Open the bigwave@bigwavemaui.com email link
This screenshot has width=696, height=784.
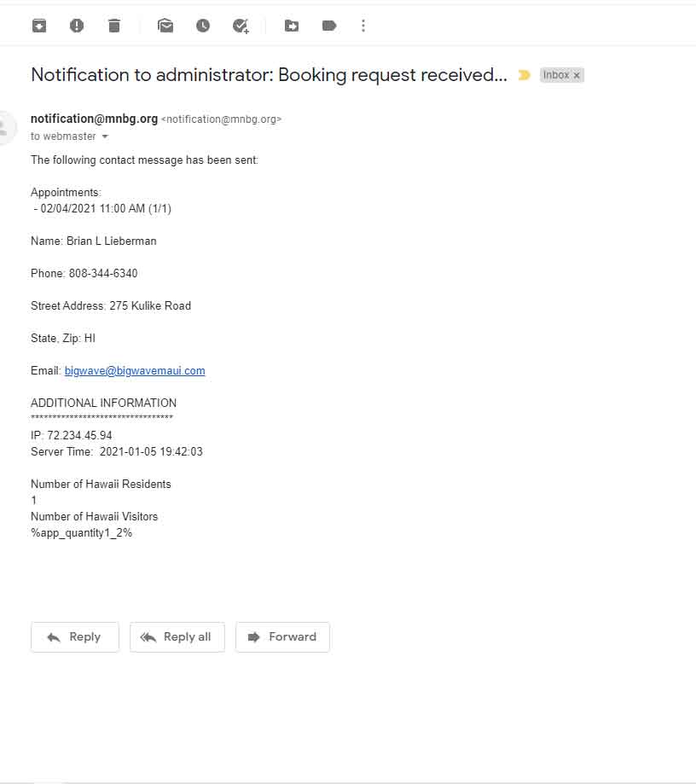click(135, 371)
